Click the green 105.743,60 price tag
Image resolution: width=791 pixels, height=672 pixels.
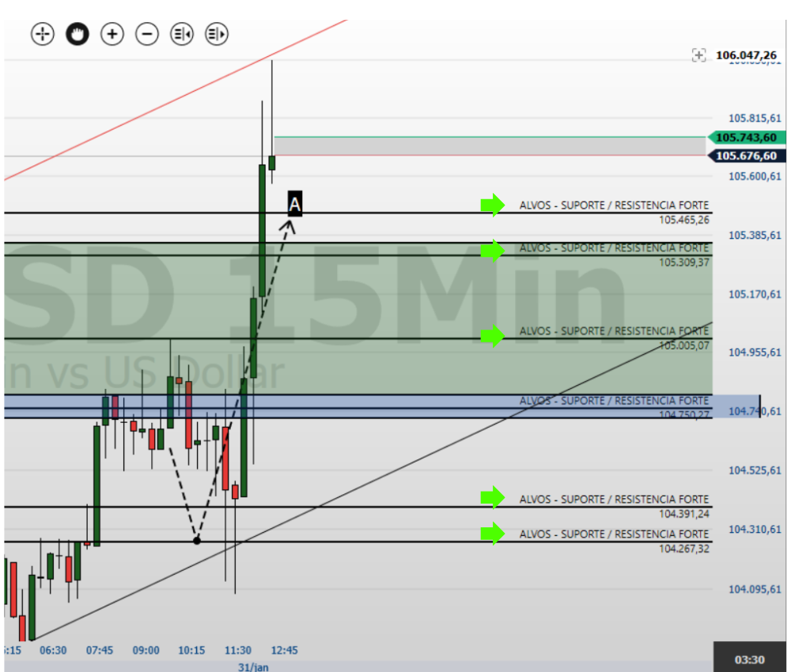[x=747, y=137]
